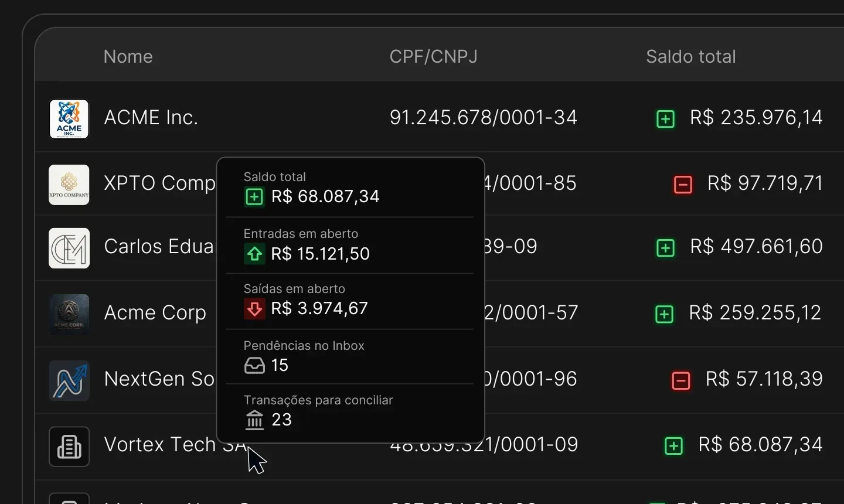The image size is (844, 504).
Task: Click the XPTO Company logo thumbnail
Action: pos(69,185)
